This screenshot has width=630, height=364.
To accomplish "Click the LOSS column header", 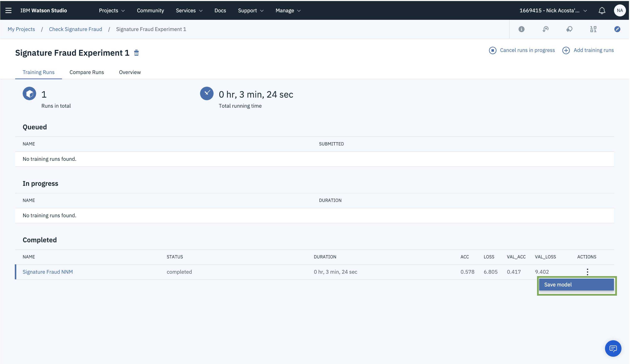I will [489, 257].
